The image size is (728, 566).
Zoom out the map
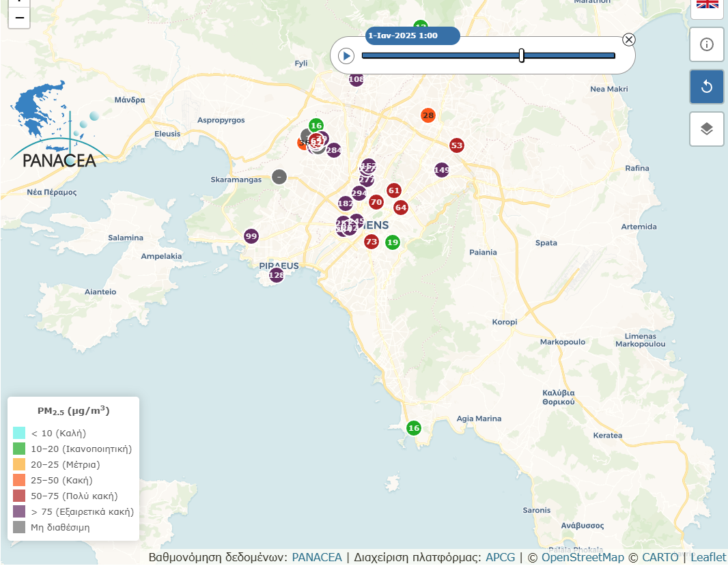pos(19,18)
